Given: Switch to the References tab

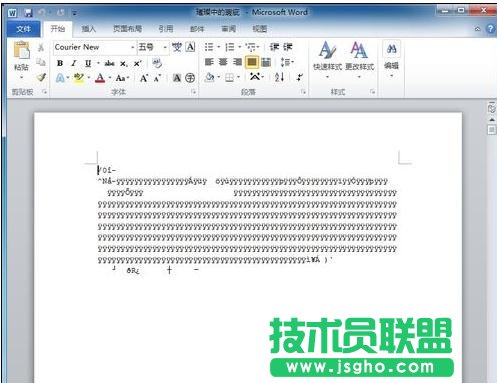Looking at the screenshot, I should click(166, 29).
